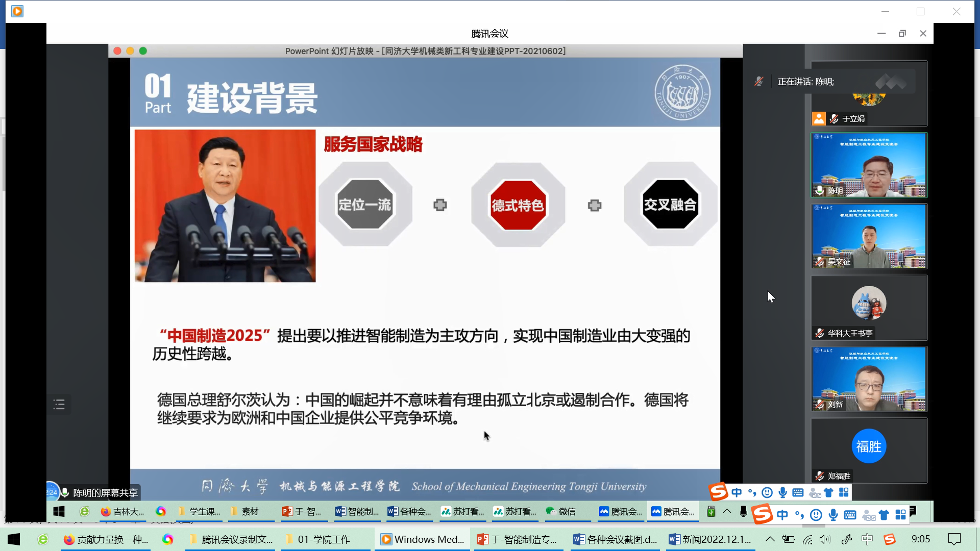Open the 腾讯会议录制文 folder taskbar item
The image size is (980, 551).
(x=231, y=539)
